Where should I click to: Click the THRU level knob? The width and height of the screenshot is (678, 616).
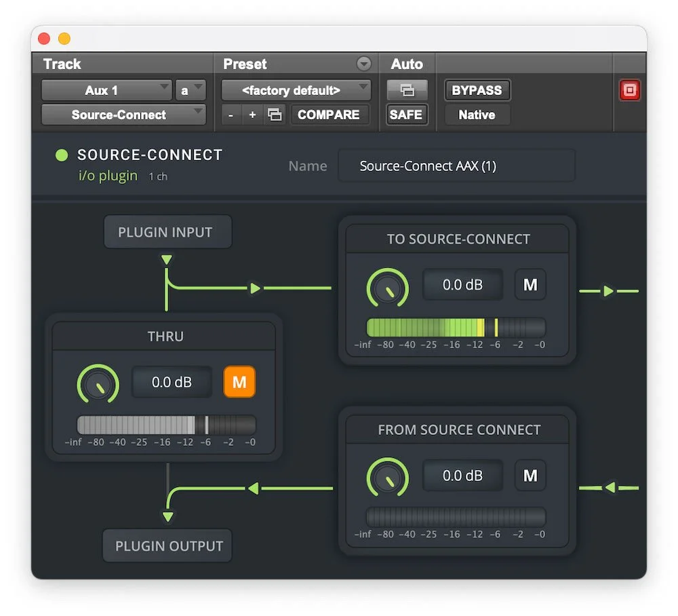coord(98,385)
